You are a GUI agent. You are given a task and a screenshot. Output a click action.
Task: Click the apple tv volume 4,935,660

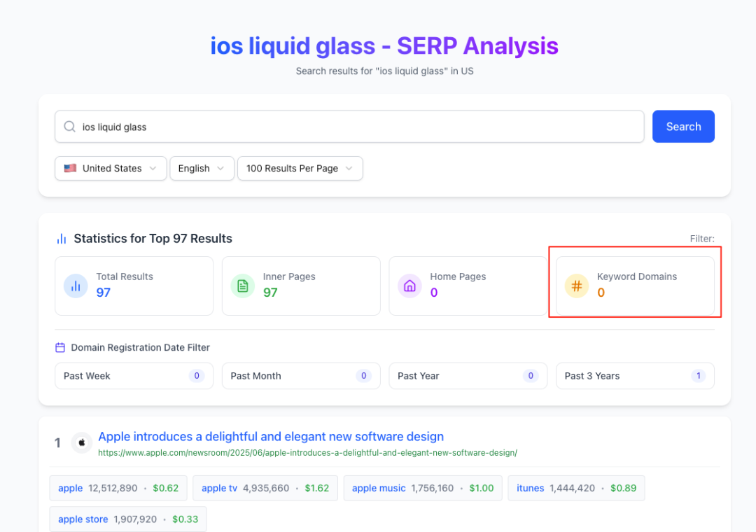point(266,488)
